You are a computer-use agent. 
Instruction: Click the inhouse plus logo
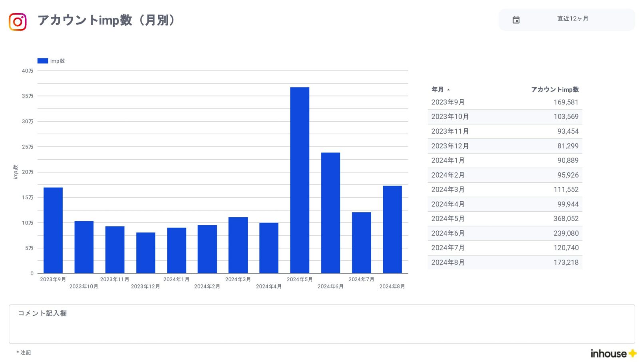click(613, 353)
